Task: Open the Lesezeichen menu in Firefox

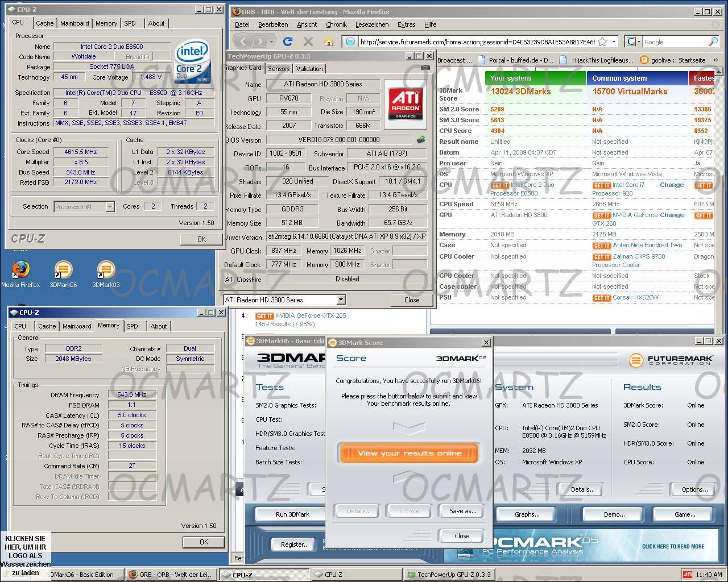Action: (x=372, y=24)
